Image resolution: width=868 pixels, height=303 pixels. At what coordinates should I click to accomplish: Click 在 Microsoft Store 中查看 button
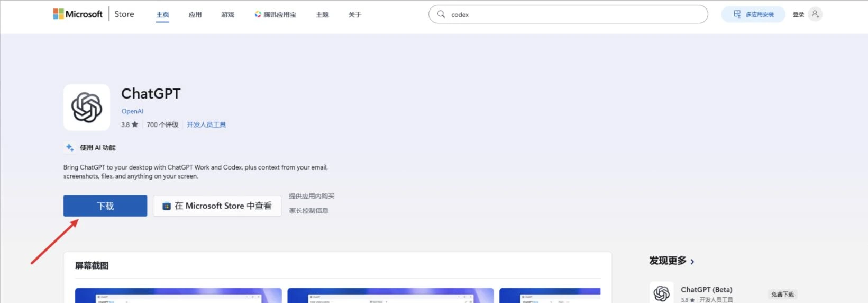click(x=217, y=206)
